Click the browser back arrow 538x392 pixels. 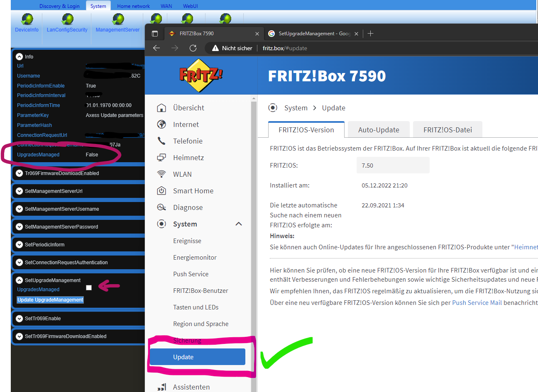tap(157, 48)
